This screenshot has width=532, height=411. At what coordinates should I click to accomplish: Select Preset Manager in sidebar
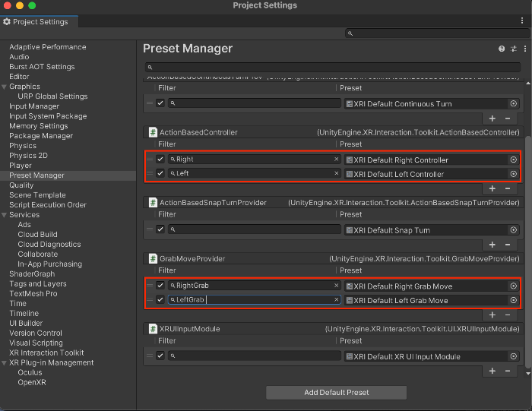click(36, 175)
